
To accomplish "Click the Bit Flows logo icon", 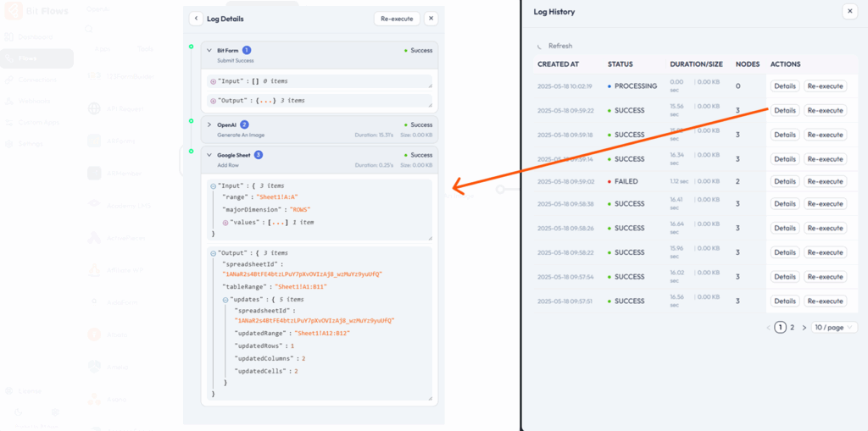I will pos(14,10).
